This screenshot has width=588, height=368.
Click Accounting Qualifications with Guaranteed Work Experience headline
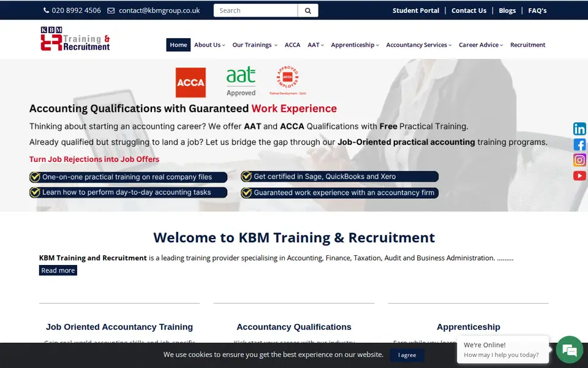pos(183,109)
